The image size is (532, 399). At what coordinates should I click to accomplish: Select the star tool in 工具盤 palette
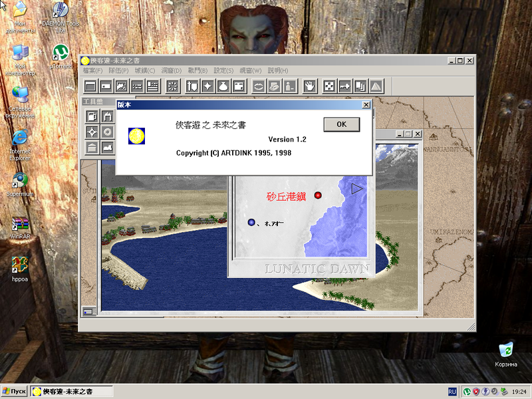tap(92, 132)
